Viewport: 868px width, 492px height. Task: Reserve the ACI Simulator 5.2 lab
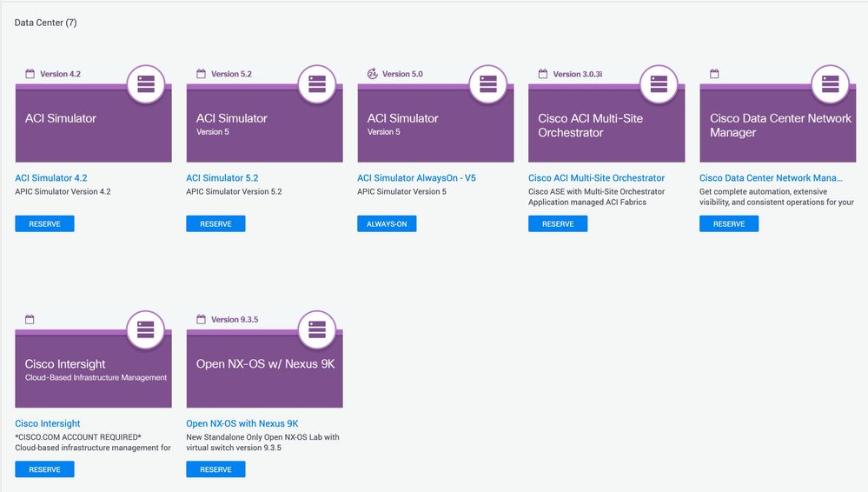coord(215,224)
